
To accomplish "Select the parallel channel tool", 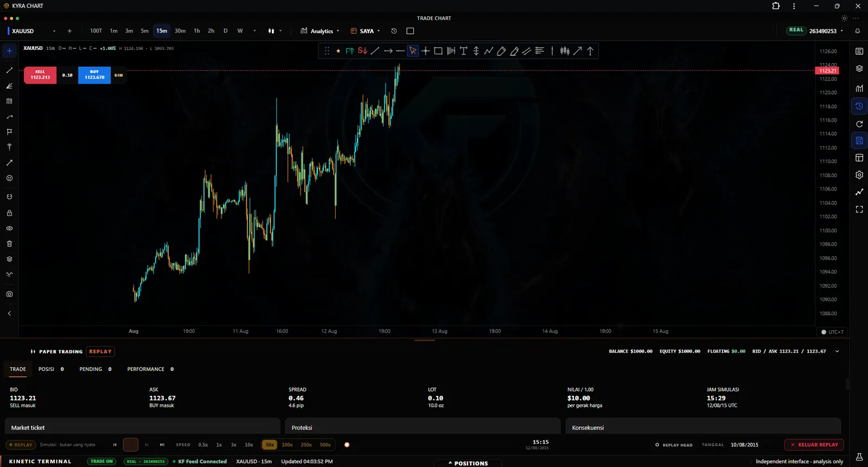I will click(527, 51).
